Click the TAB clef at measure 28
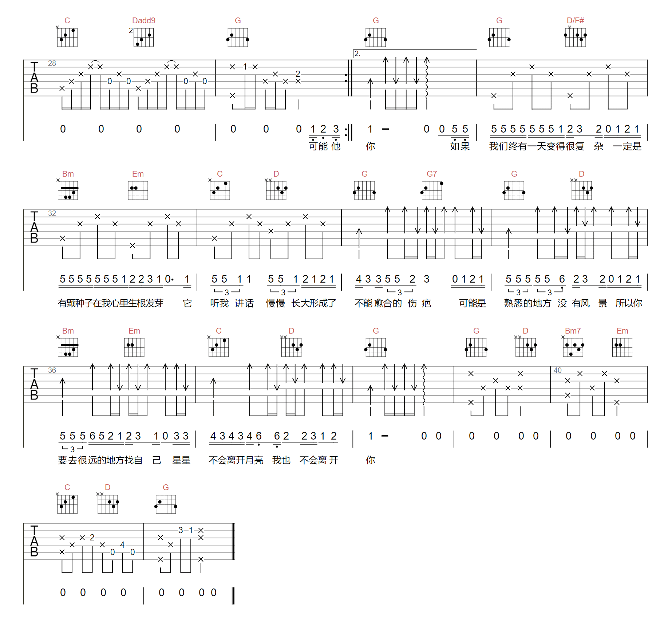The height and width of the screenshot is (626, 672). 34,78
